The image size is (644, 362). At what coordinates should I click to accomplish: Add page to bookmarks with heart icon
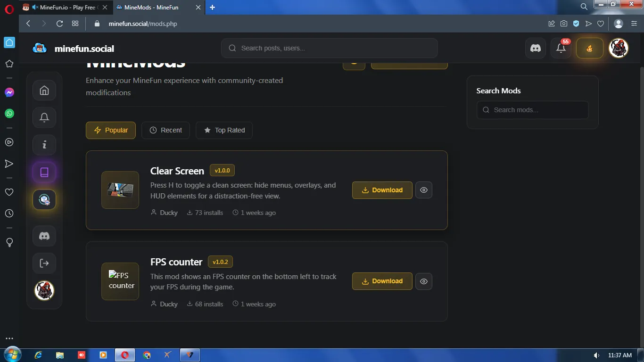601,24
